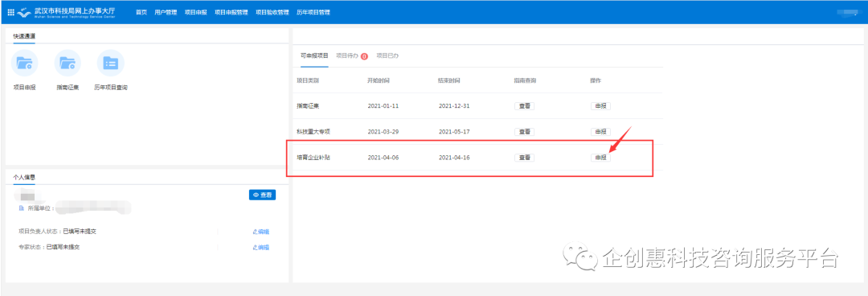Click the blue 查看 personal info button
Viewport: 868px width, 296px height.
click(262, 195)
